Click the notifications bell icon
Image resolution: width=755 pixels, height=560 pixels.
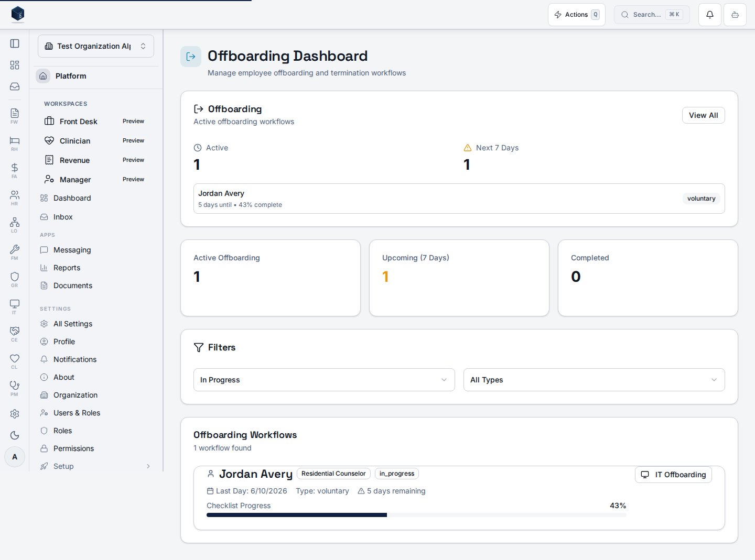(710, 15)
